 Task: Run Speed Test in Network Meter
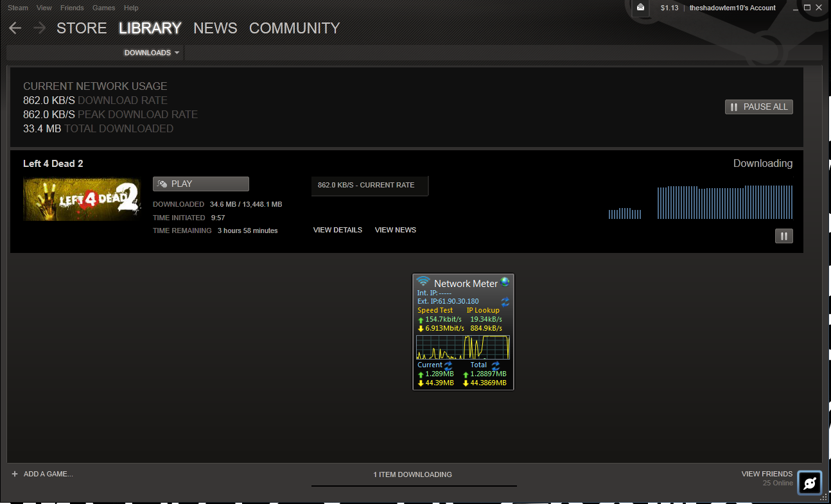[435, 310]
